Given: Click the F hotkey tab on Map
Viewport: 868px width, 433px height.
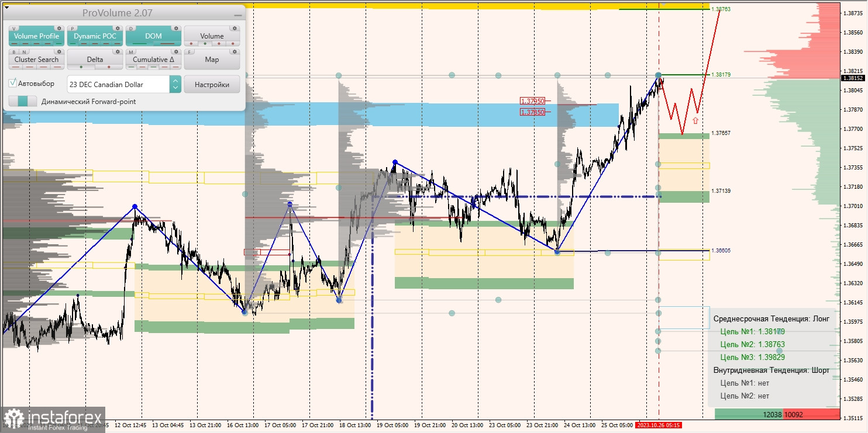Looking at the screenshot, I should click(190, 52).
